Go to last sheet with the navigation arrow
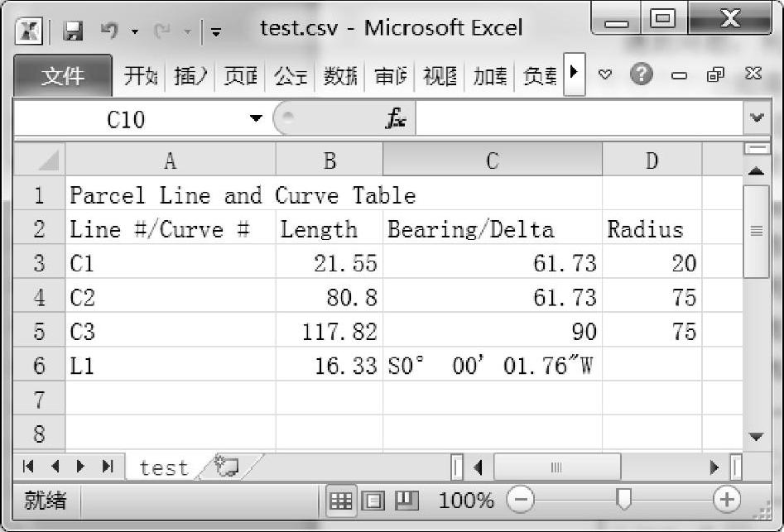Image resolution: width=784 pixels, height=532 pixels. tap(108, 466)
